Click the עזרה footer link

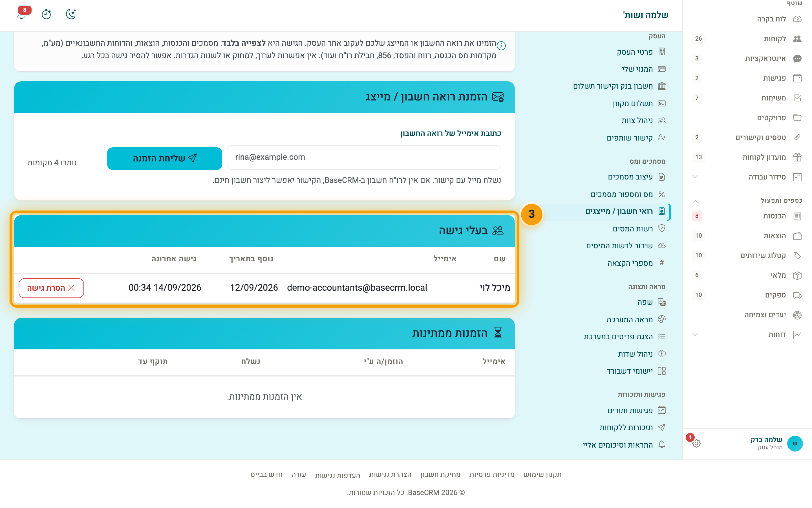click(299, 474)
